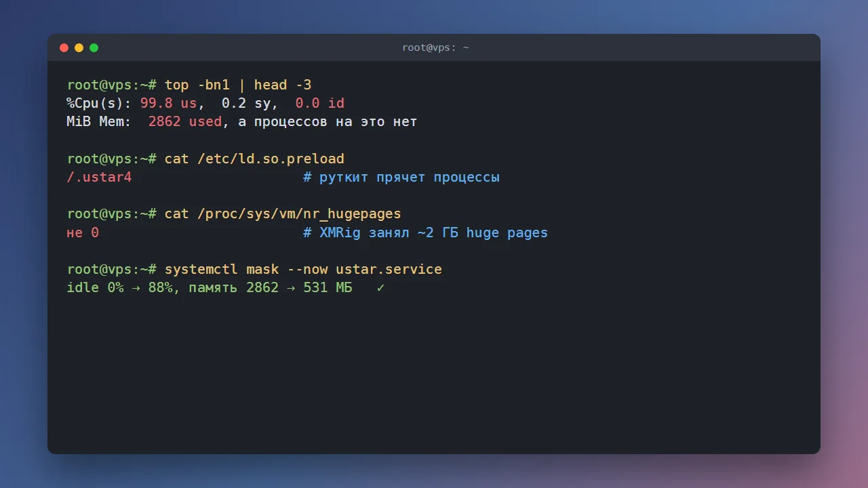
Task: Click the comment "# XMRig занял ~2 ГБ huge pages"
Action: [426, 232]
